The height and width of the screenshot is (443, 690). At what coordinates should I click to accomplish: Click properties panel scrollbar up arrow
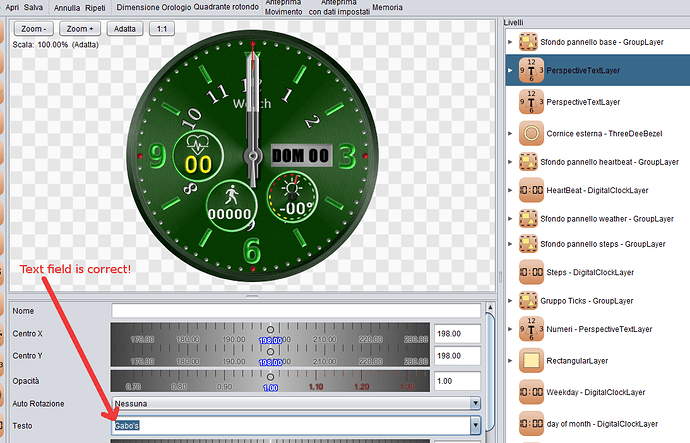(x=490, y=307)
